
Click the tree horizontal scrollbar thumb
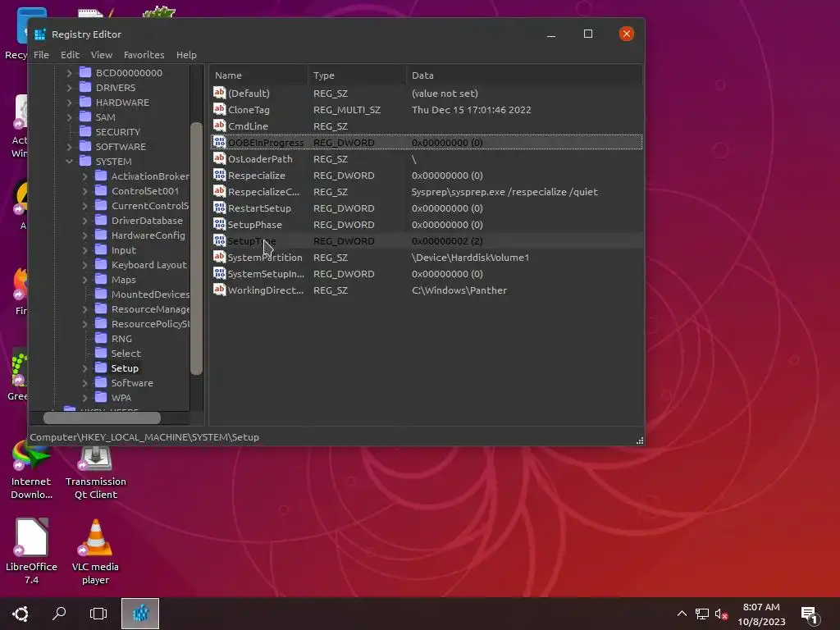pos(102,418)
